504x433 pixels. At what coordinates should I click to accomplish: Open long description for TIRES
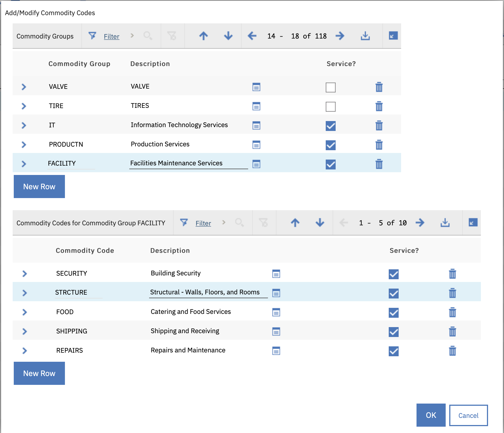(x=256, y=106)
